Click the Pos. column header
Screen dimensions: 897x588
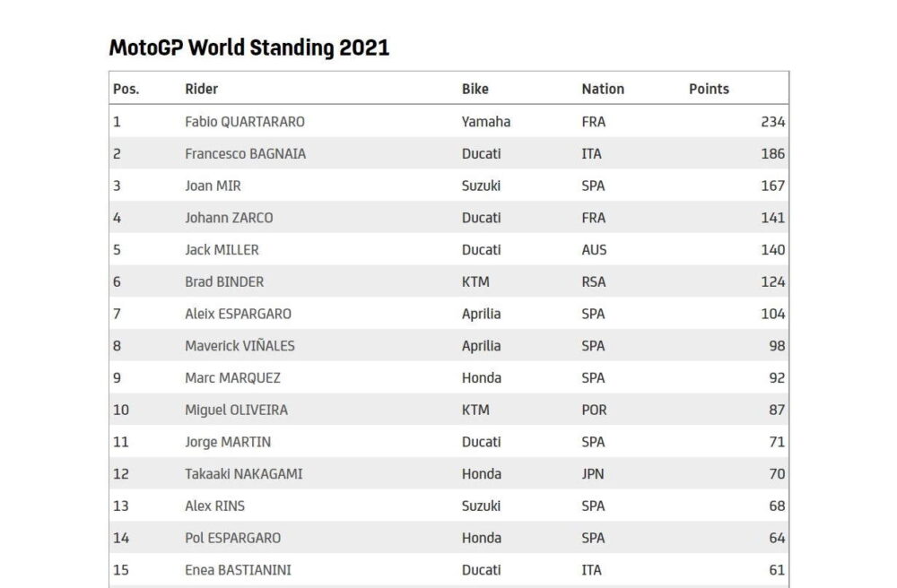[126, 89]
